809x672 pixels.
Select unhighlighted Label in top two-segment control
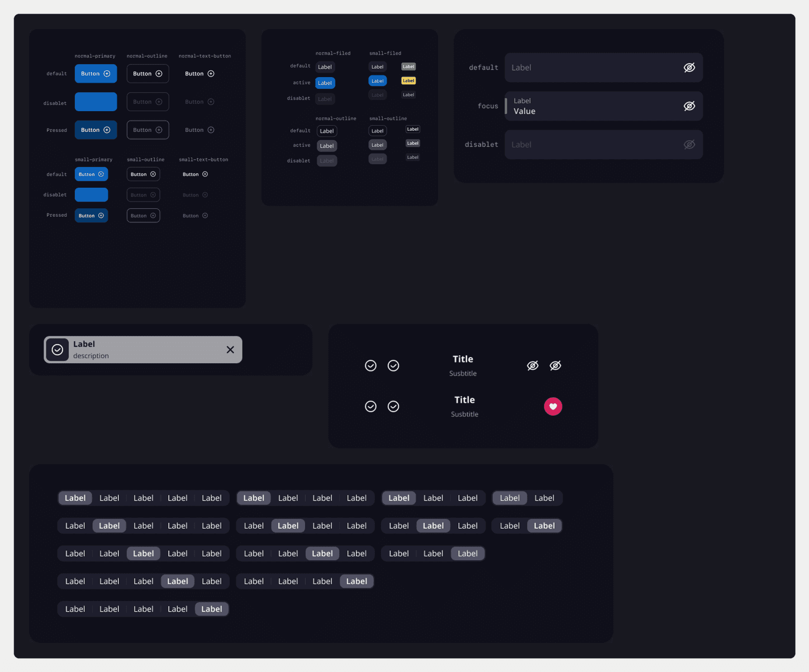pyautogui.click(x=545, y=498)
